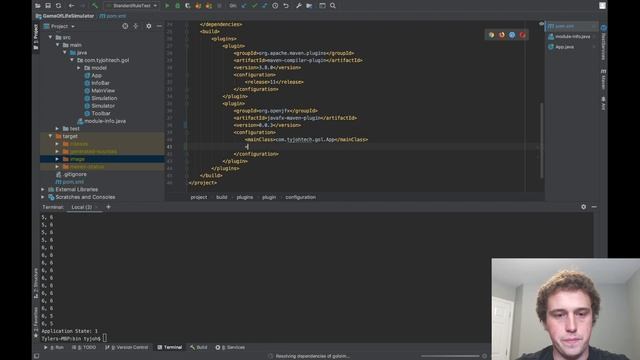640x360 pixels.
Task: Run with coverage using the shield icon
Action: point(188,6)
